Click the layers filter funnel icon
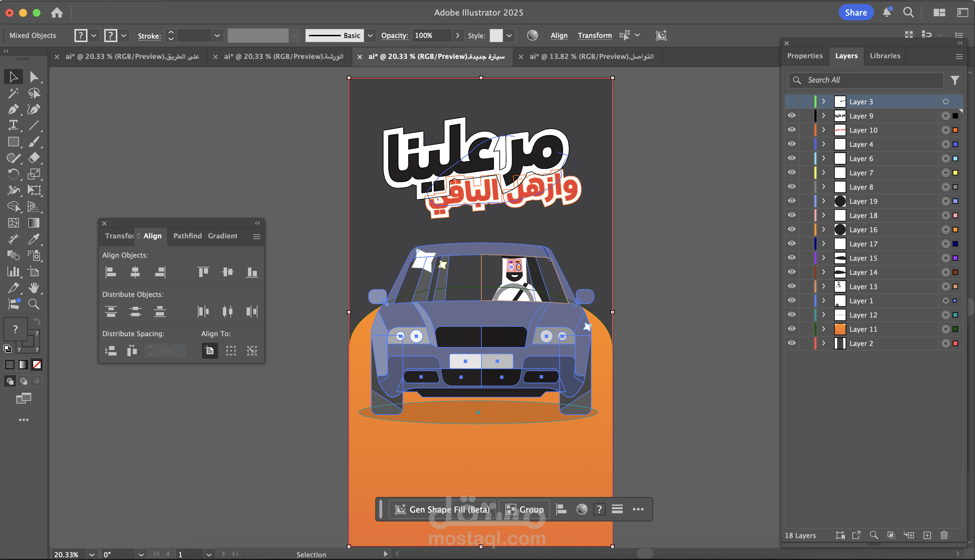 955,80
